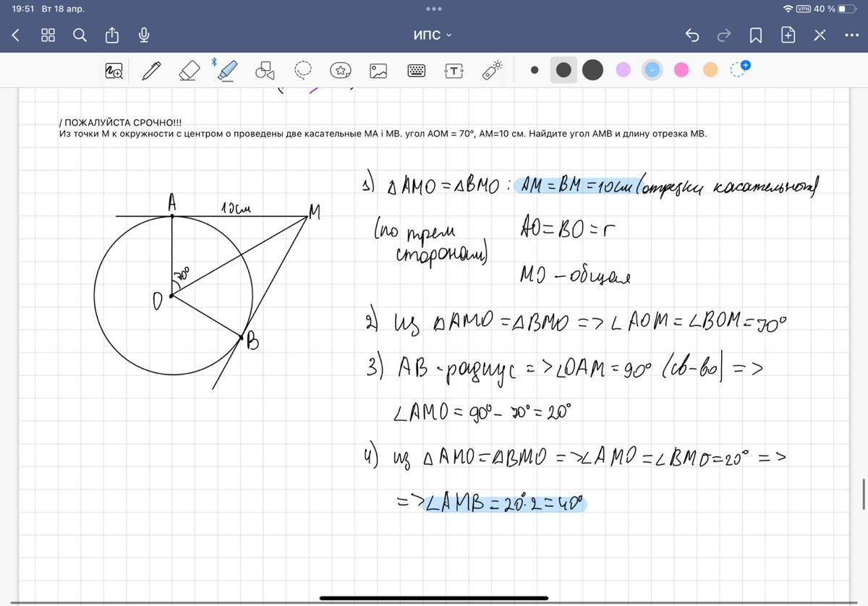Screen dimensions: 868x606
Task: Pick the purple highlighter color
Action: 623,70
